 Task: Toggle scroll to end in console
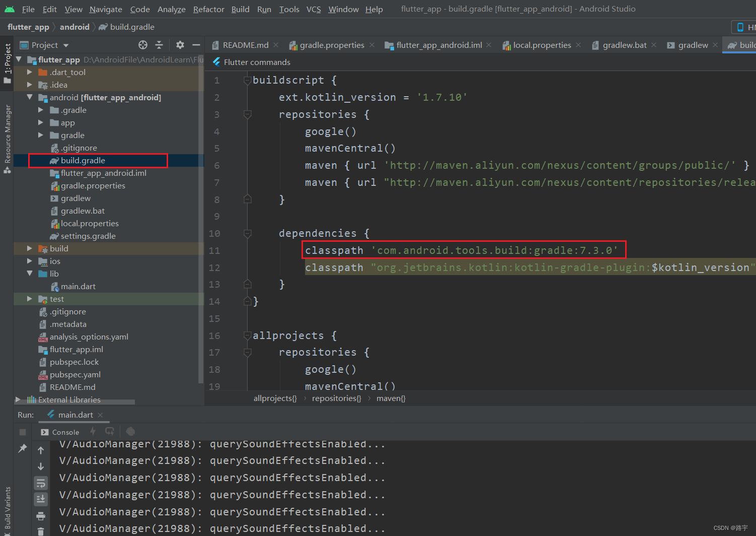pyautogui.click(x=41, y=499)
